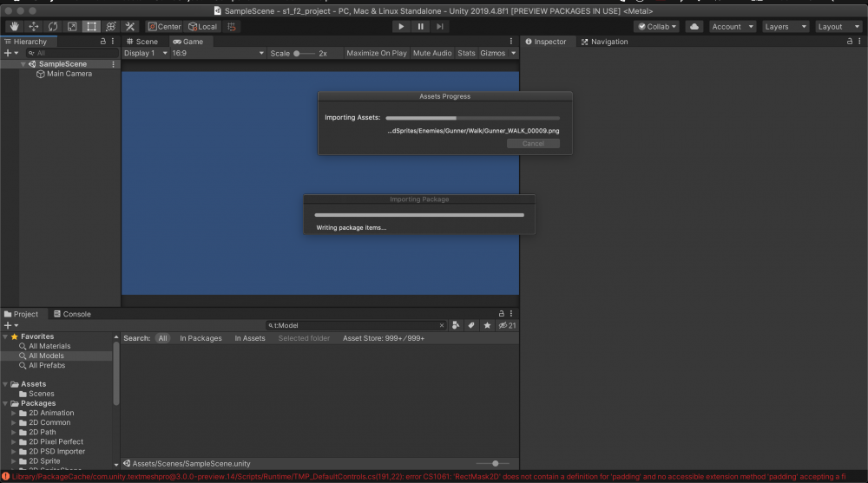
Task: Select the Move tool
Action: 34,27
